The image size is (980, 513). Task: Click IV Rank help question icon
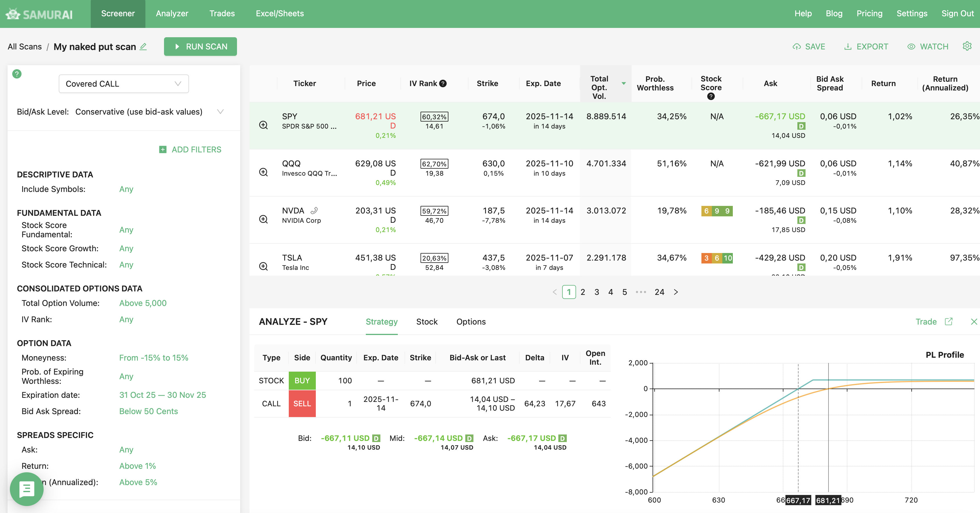(x=443, y=83)
